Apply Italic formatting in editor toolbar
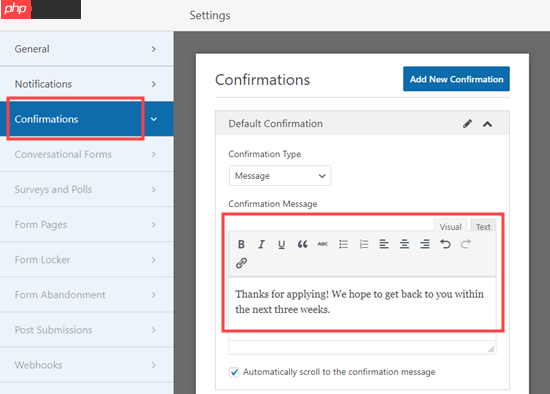This screenshot has width=550, height=394. (261, 244)
